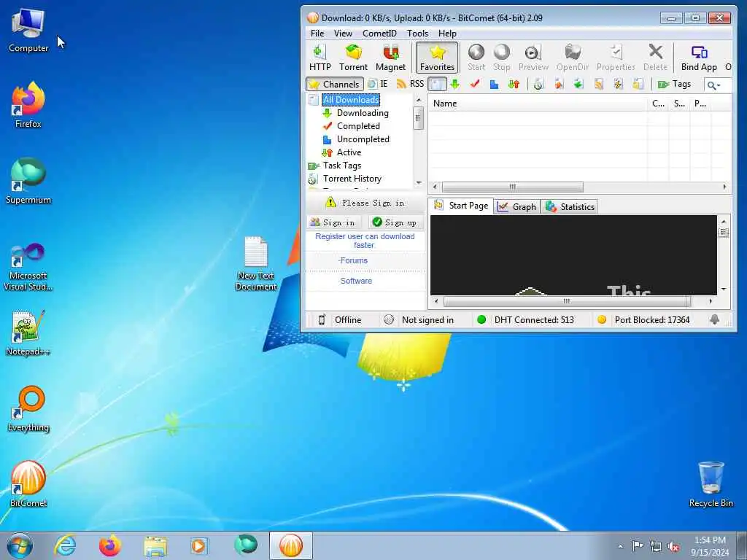This screenshot has width=747, height=560.
Task: Open the Help menu
Action: (x=447, y=34)
